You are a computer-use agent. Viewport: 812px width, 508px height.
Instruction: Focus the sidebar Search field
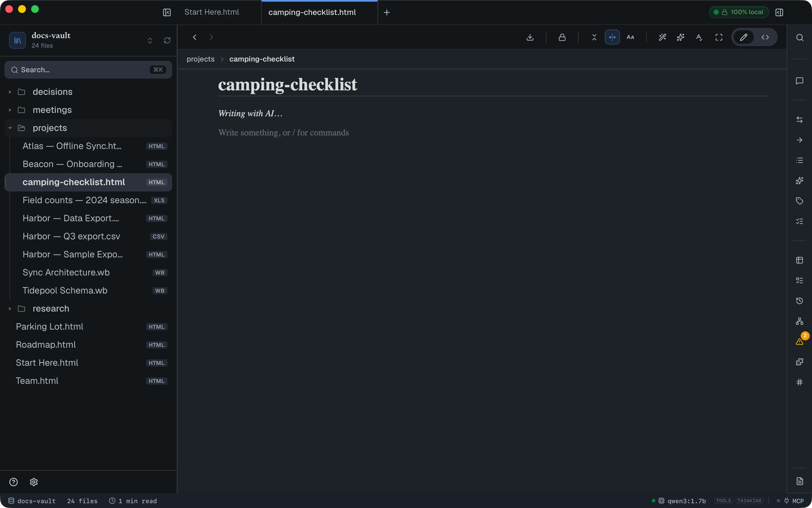pyautogui.click(x=88, y=70)
